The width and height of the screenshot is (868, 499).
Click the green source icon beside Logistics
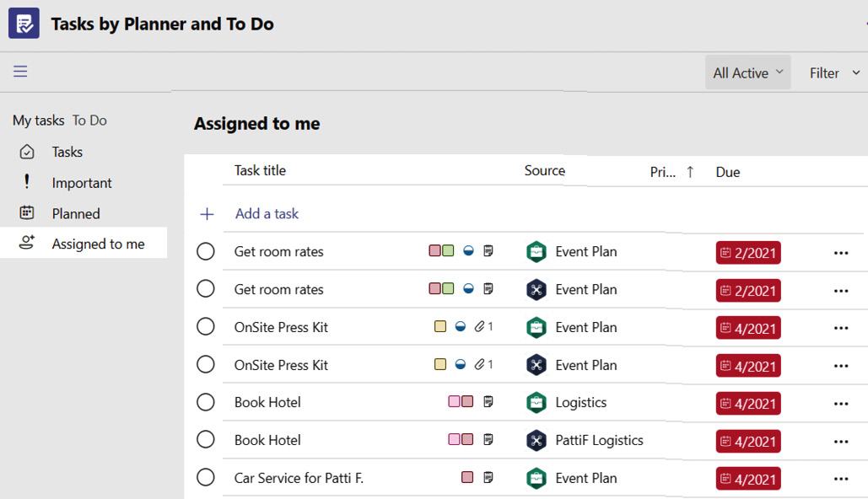tap(536, 402)
